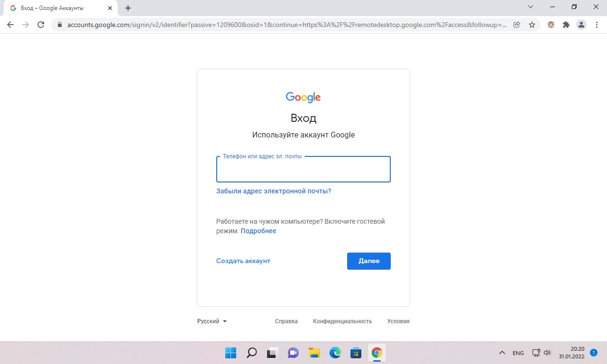607x364 pixels.
Task: Click the browser forward arrow
Action: pos(26,25)
